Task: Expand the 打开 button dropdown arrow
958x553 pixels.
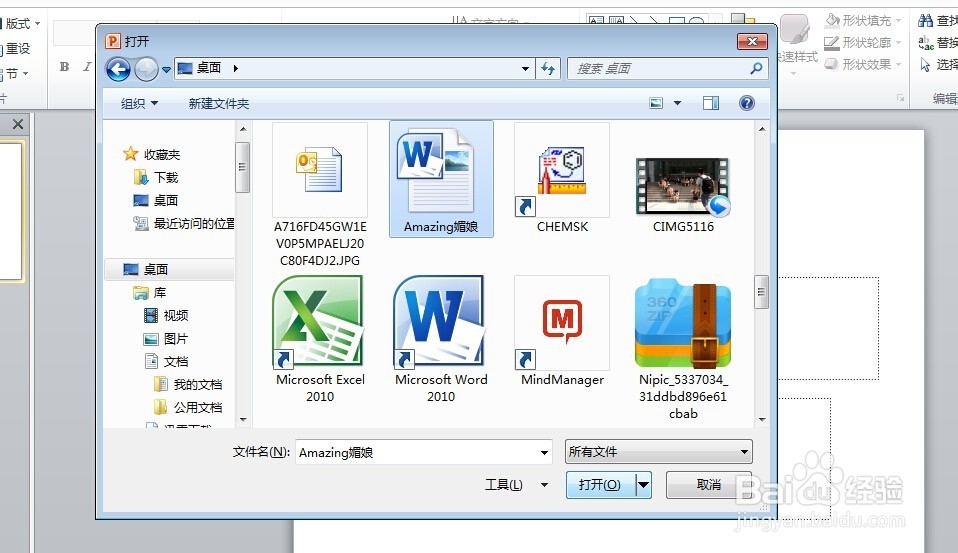Action: (643, 485)
